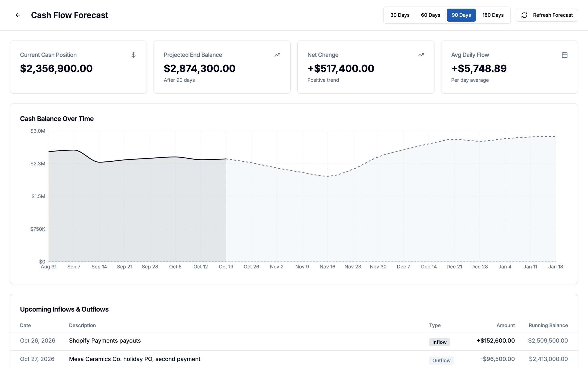The image size is (588, 368).
Task: Click the Aug 31 label on chart axis
Action: [x=49, y=267]
